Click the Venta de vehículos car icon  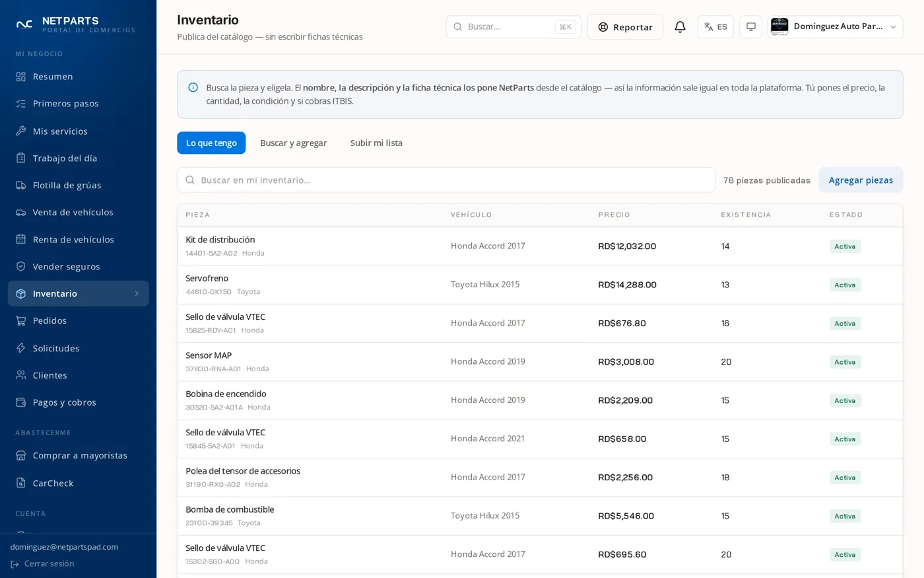tap(21, 212)
